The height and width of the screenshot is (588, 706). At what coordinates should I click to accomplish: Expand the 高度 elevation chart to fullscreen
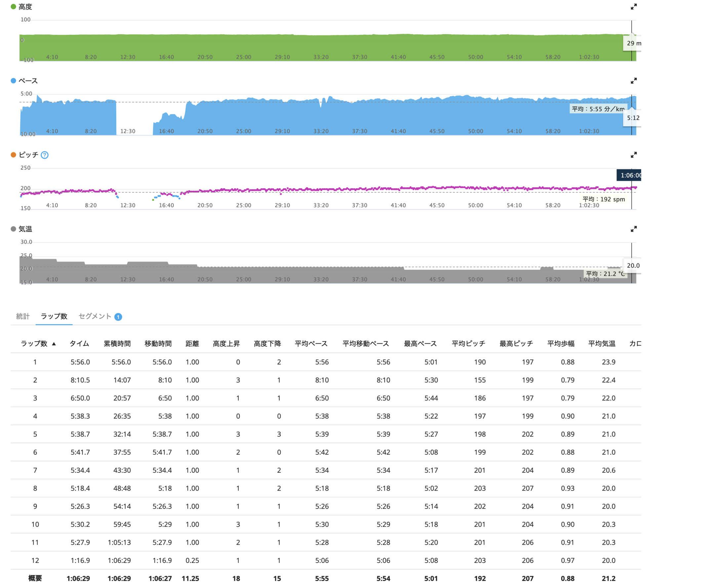click(633, 7)
